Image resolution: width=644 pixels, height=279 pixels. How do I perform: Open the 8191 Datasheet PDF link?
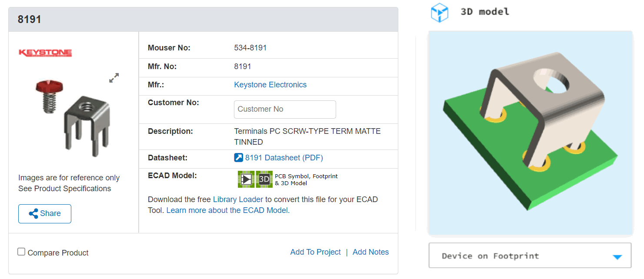[x=284, y=158]
